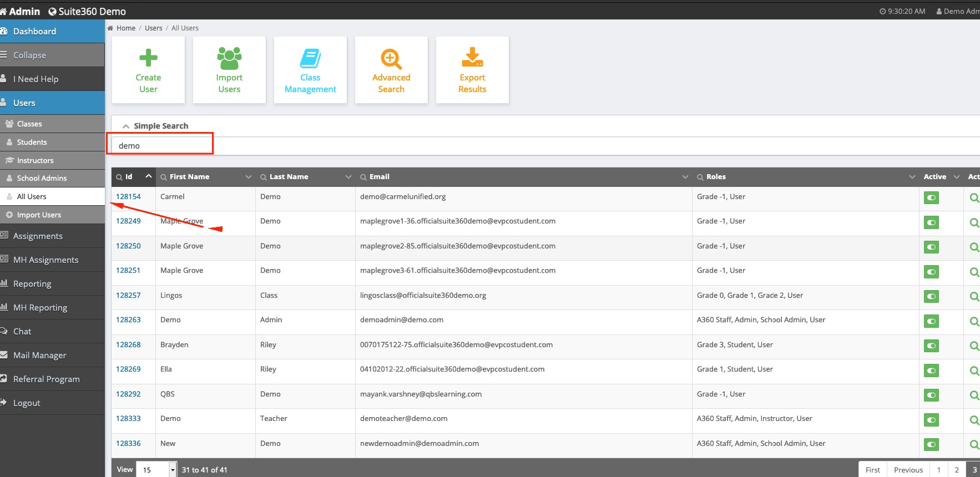980x477 pixels.
Task: Toggle active status for demoadmin@demo.com
Action: point(931,321)
